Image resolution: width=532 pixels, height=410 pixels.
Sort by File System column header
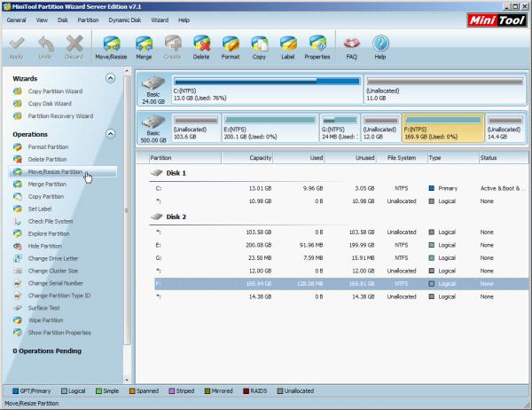(402, 158)
